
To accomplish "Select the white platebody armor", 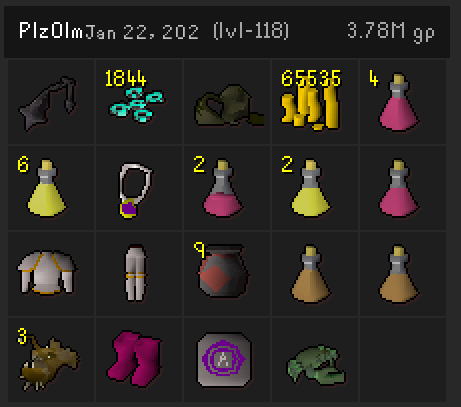I will 47,273.
